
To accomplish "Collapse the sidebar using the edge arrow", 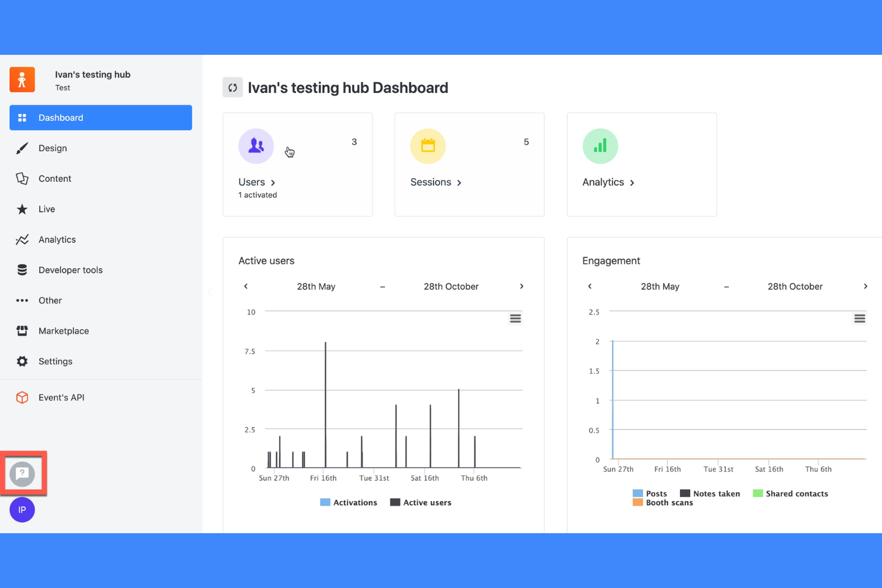I will 210,292.
